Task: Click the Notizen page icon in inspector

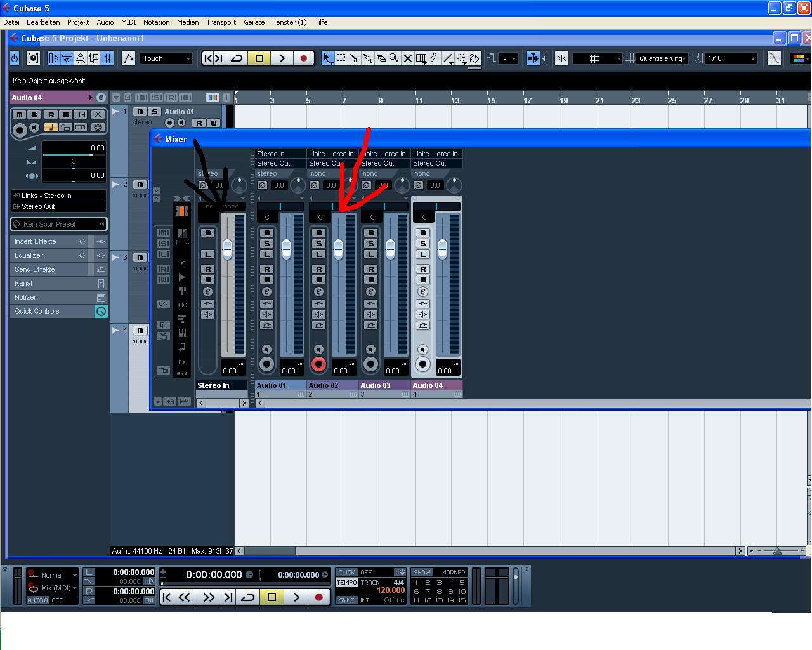Action: pyautogui.click(x=101, y=297)
